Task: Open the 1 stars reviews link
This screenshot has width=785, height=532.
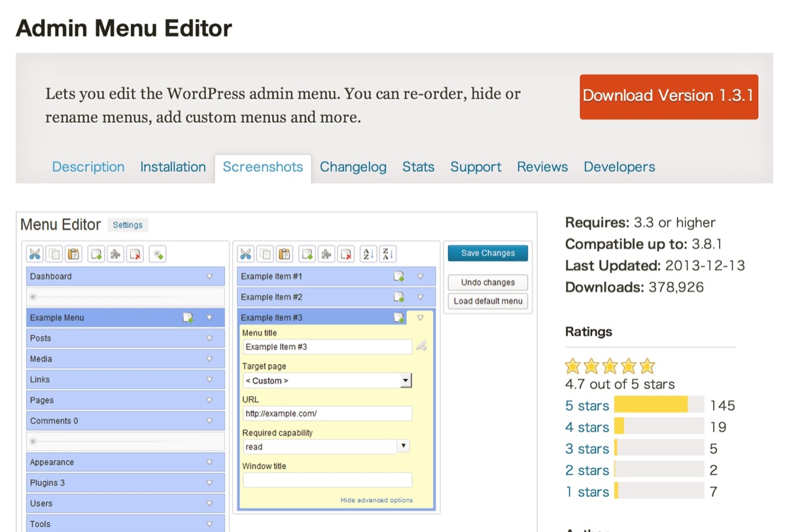Action: [x=587, y=492]
